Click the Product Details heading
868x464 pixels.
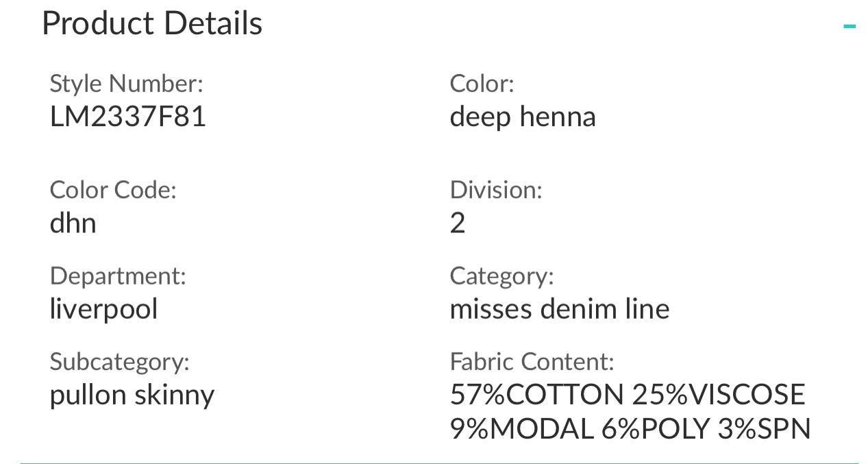[152, 23]
